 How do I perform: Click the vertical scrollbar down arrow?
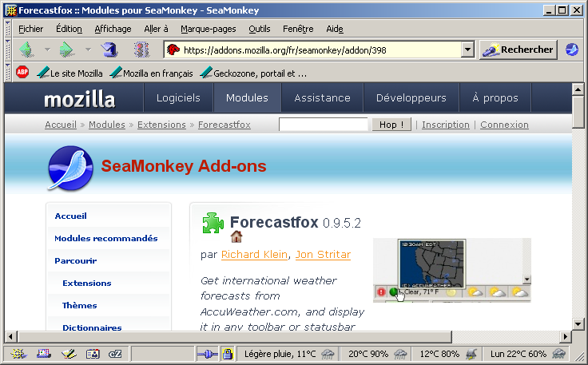point(578,324)
